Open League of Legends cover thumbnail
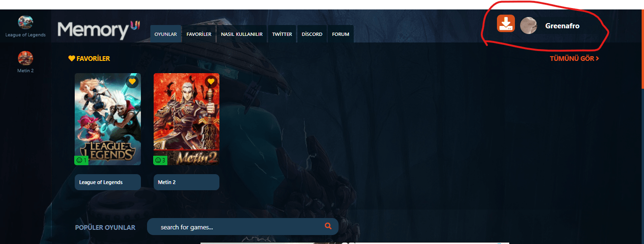 pyautogui.click(x=108, y=119)
